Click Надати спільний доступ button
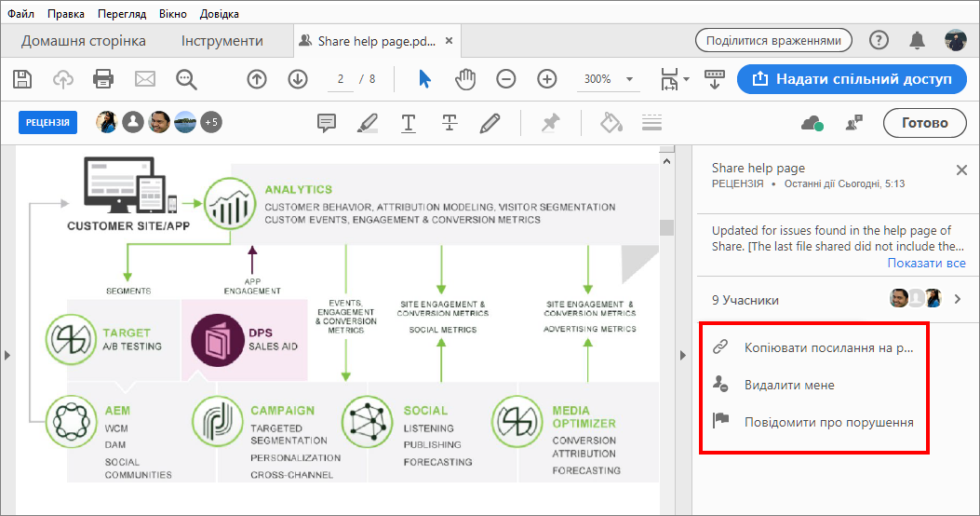 point(852,79)
